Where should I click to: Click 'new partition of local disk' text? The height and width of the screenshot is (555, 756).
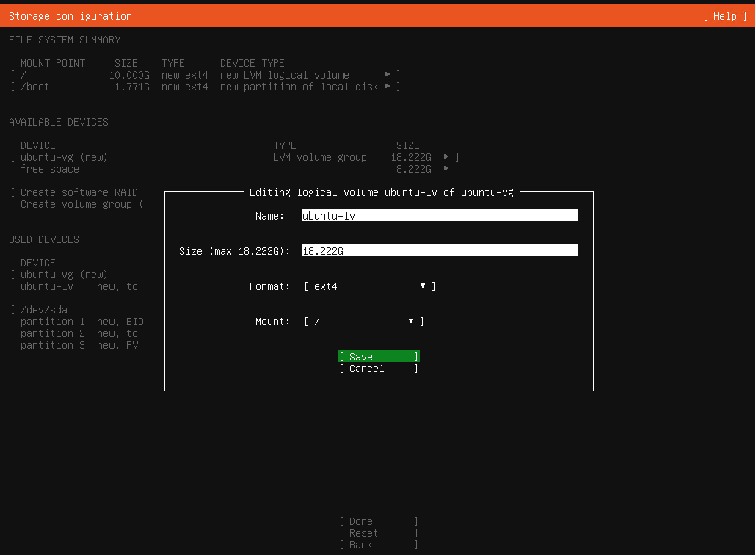click(299, 87)
